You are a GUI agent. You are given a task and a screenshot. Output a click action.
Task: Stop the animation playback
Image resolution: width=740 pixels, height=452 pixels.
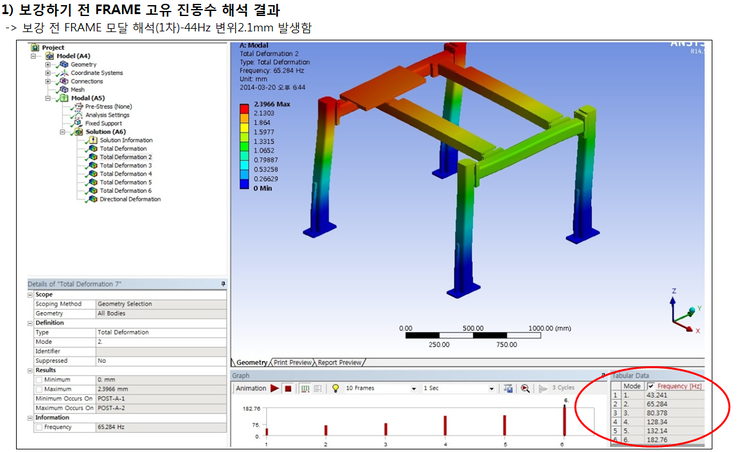click(288, 388)
